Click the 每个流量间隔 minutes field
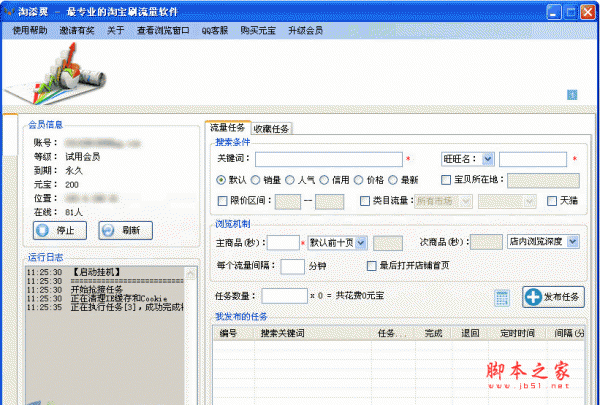This screenshot has height=405, width=600. click(292, 266)
